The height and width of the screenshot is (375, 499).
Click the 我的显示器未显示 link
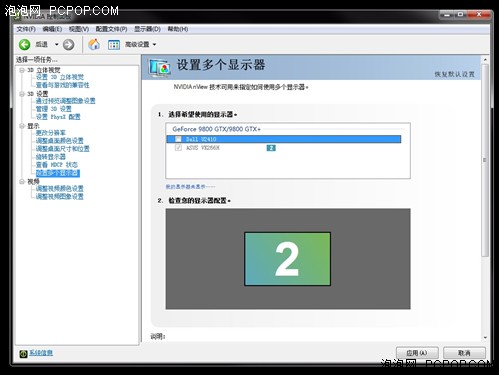click(190, 187)
